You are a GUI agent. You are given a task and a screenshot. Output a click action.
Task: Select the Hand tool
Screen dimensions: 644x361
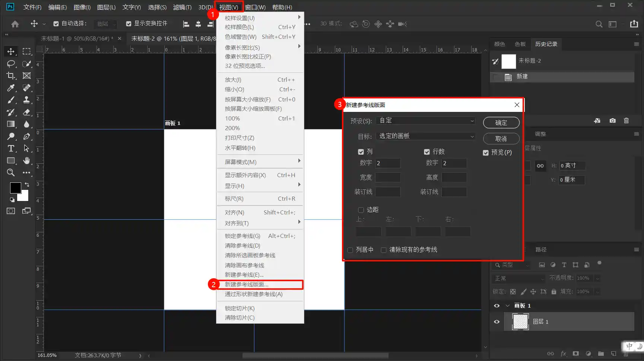26,161
